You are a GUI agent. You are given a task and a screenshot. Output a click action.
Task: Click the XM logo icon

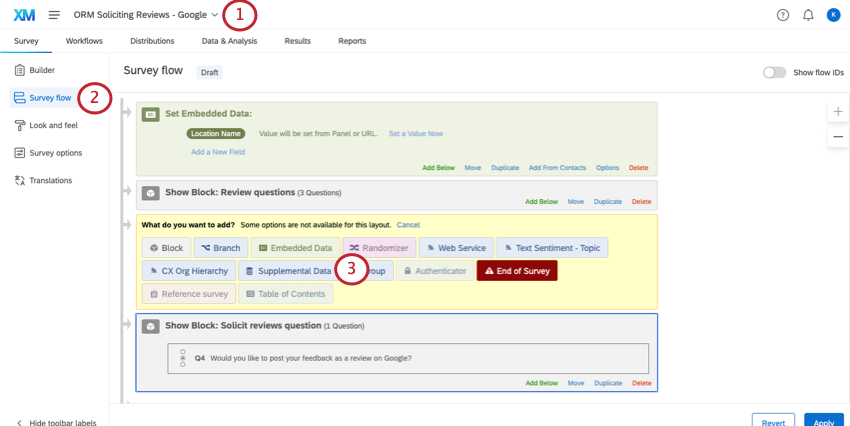coord(24,15)
